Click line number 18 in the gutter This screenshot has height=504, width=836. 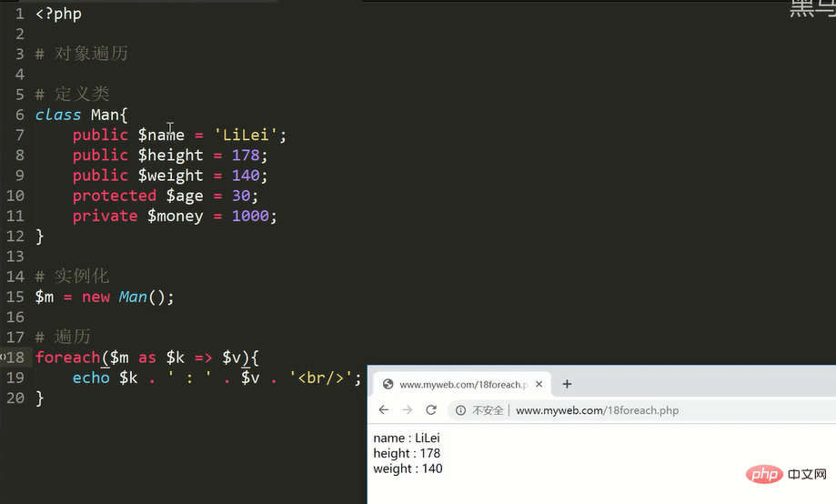[x=15, y=358]
